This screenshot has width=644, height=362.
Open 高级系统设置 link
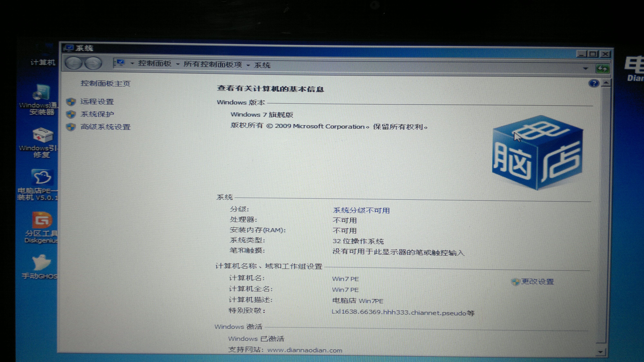point(105,127)
